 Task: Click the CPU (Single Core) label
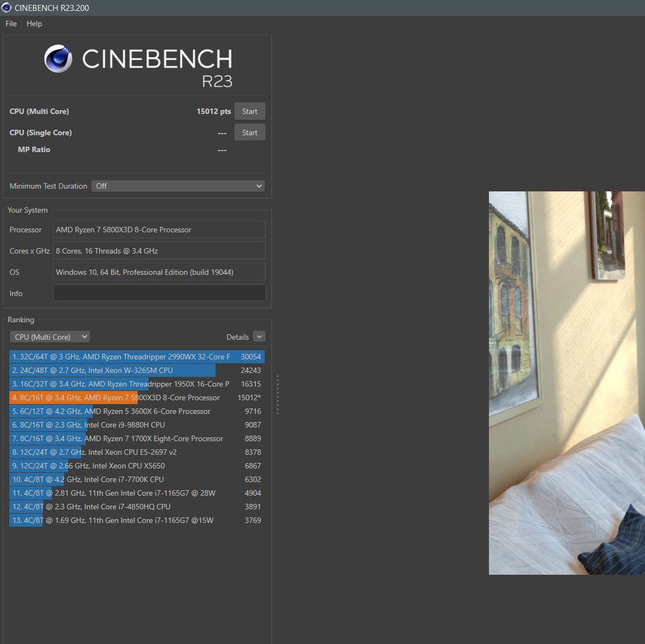coord(40,133)
